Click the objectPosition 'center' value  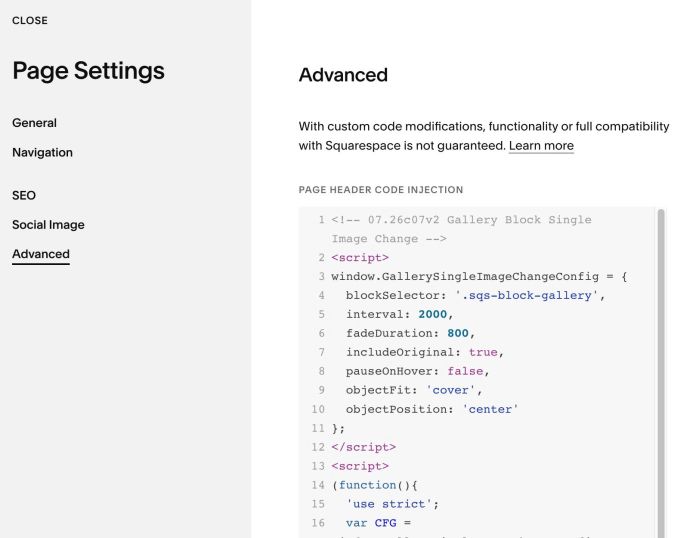[x=490, y=409]
